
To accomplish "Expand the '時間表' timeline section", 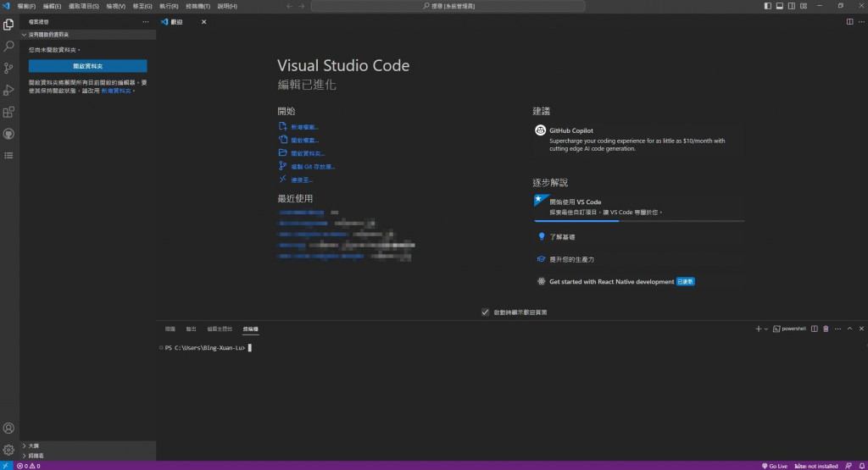I will click(88, 456).
